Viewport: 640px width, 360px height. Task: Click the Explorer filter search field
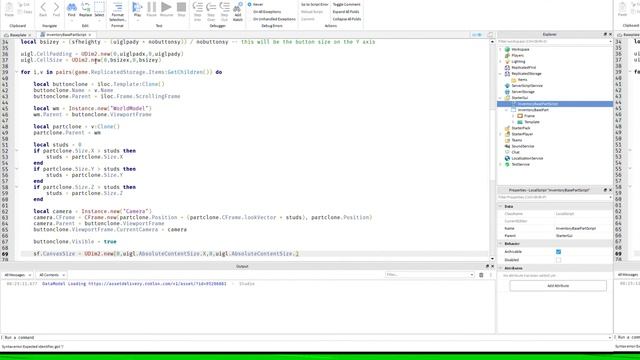555,42
